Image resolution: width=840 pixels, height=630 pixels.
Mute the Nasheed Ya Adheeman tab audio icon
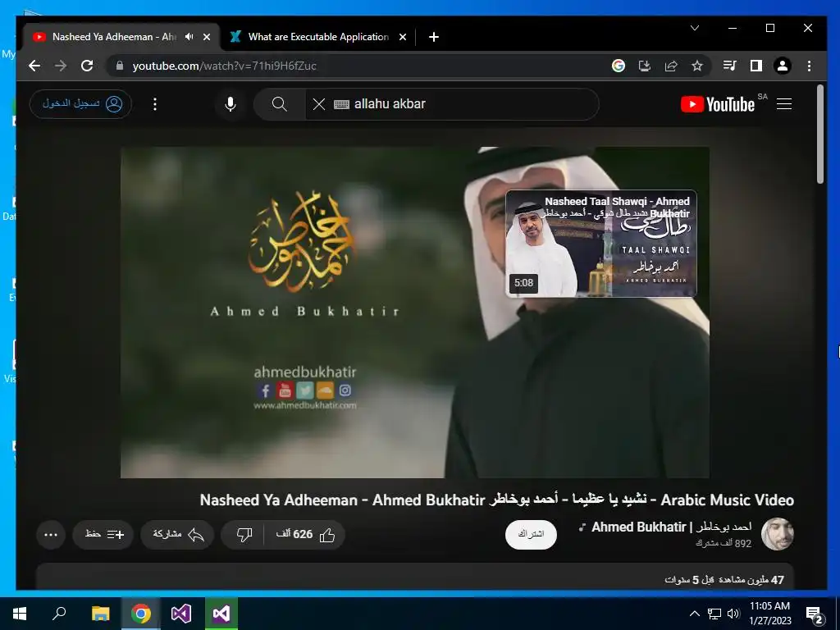tap(189, 37)
